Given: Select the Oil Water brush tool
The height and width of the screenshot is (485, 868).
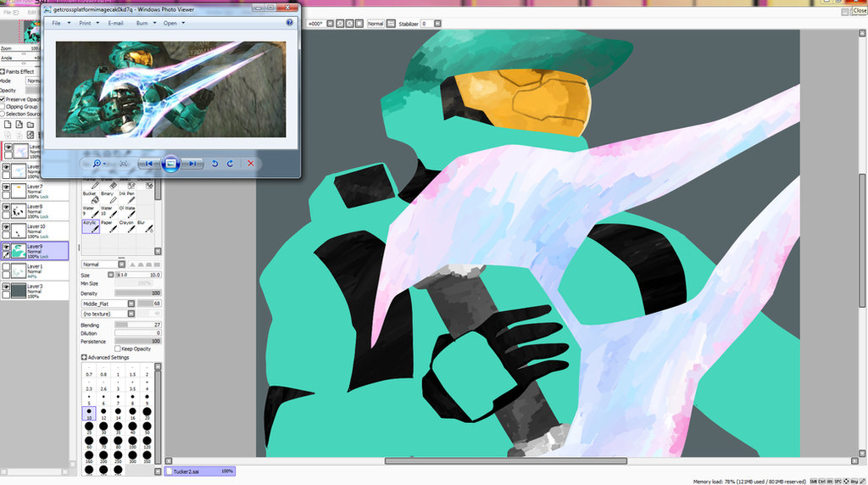Looking at the screenshot, I should tap(127, 211).
